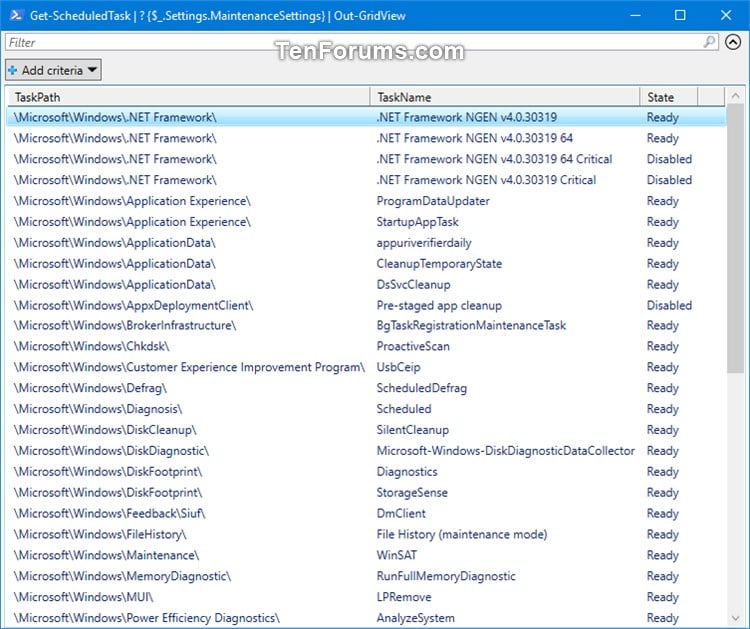750x629 pixels.
Task: Click the BrokerInfrastructure path cell
Action: tap(125, 325)
